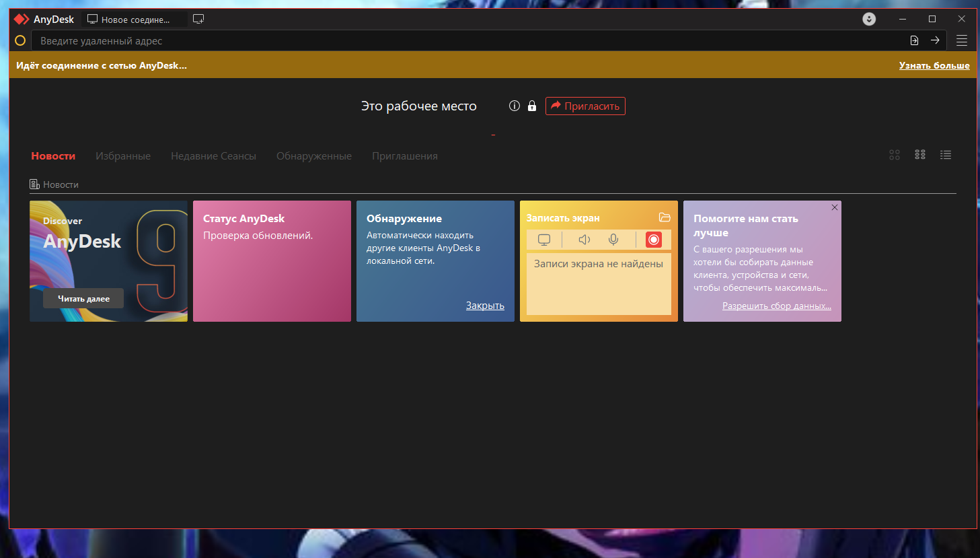Image resolution: width=980 pixels, height=558 pixels.
Task: Click 'Читать далее' on Discover AnyDesk card
Action: 83,298
